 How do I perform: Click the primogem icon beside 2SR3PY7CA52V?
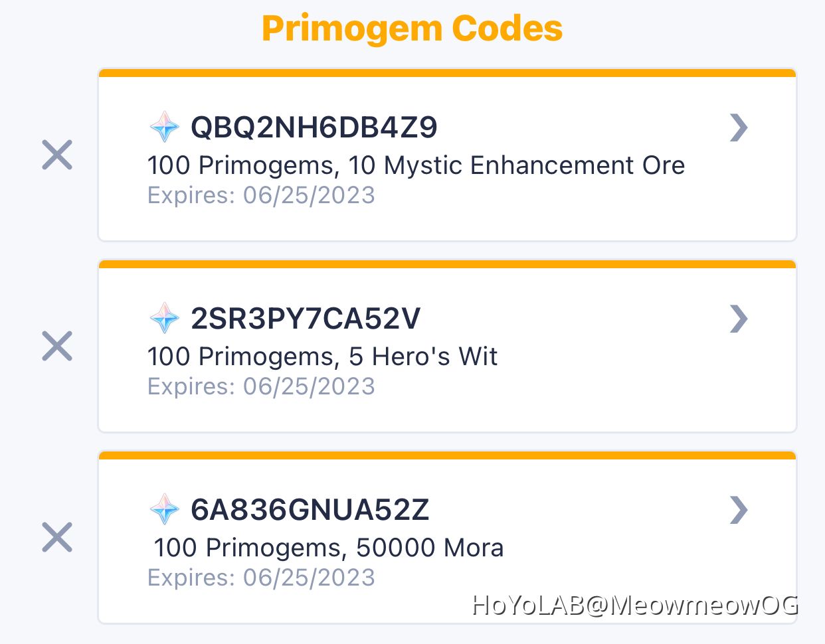click(165, 318)
